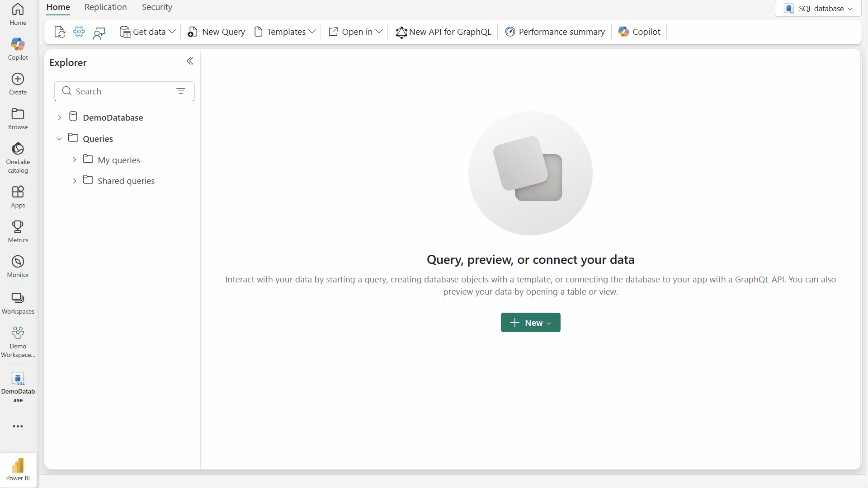Launch Copilot from the toolbar
868x488 pixels.
point(639,32)
